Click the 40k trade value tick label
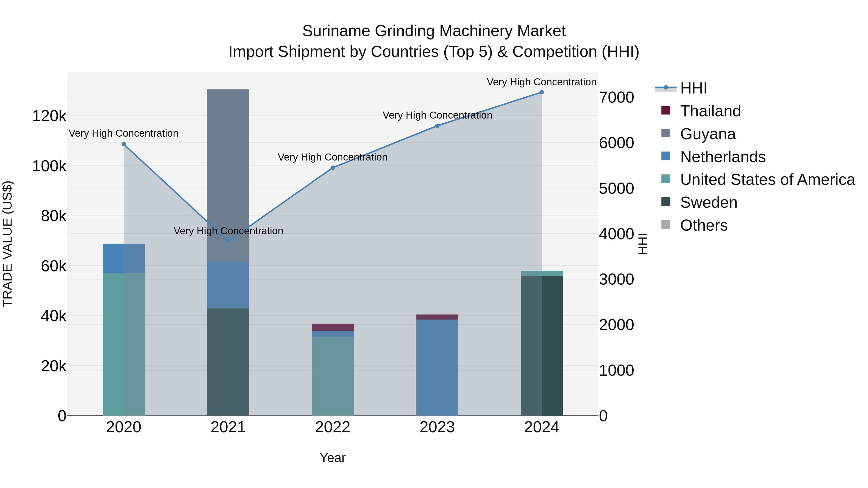Image resolution: width=868 pixels, height=488 pixels. point(54,316)
